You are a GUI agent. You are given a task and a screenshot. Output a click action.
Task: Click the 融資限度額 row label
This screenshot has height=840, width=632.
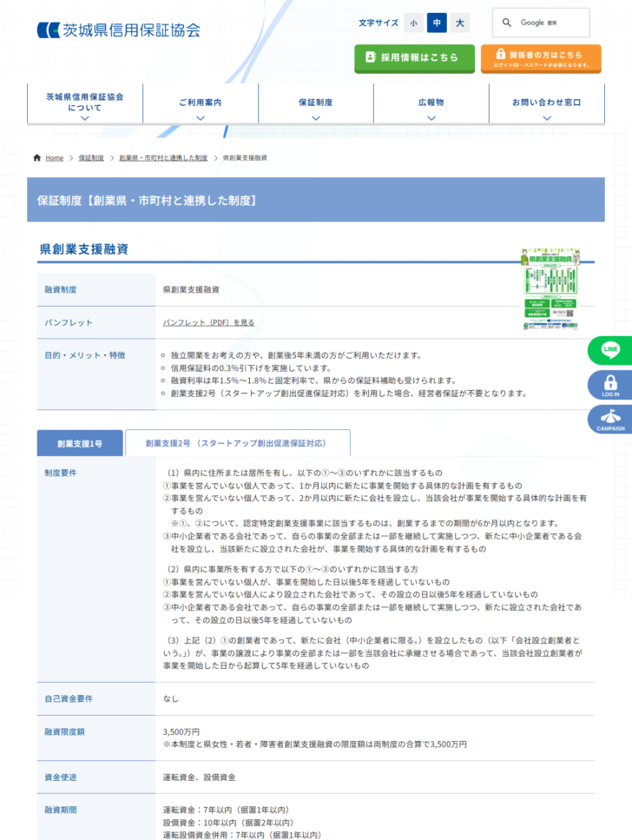pos(64,731)
